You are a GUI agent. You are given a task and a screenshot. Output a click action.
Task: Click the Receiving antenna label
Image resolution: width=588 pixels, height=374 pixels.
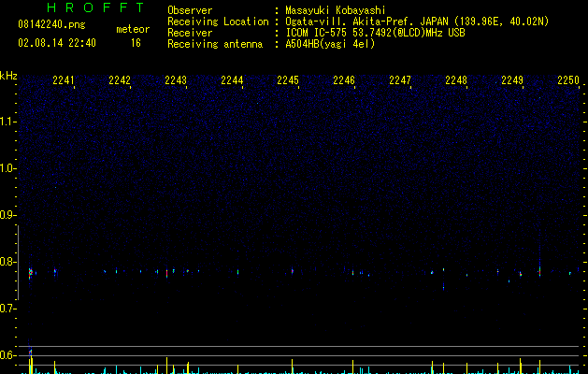[x=215, y=44]
